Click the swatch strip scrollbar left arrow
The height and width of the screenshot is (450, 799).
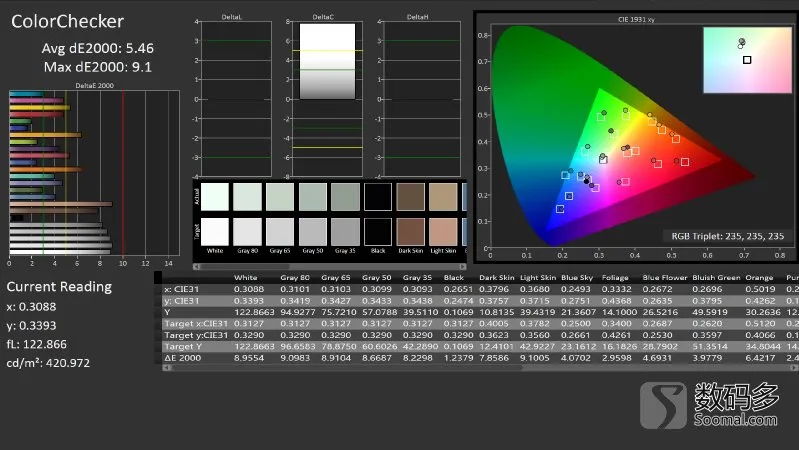click(197, 267)
